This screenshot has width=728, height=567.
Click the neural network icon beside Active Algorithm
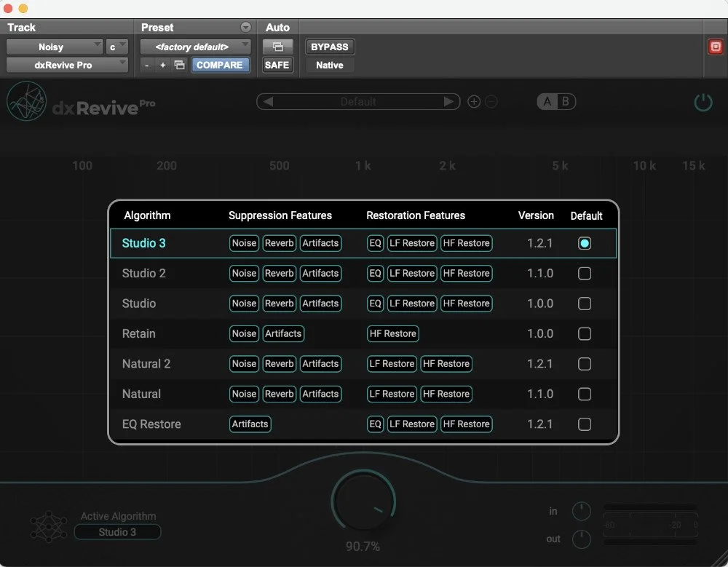(48, 527)
